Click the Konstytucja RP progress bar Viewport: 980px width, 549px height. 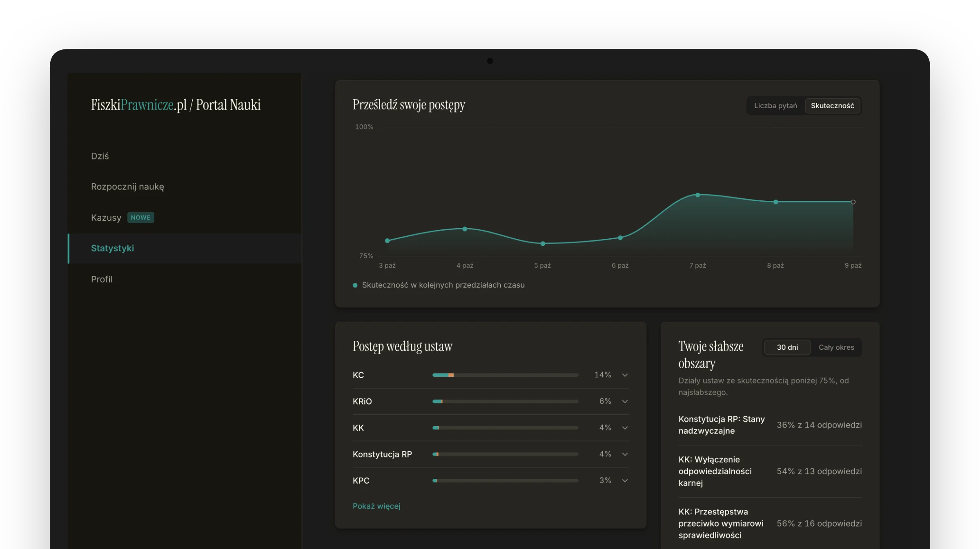tap(506, 454)
